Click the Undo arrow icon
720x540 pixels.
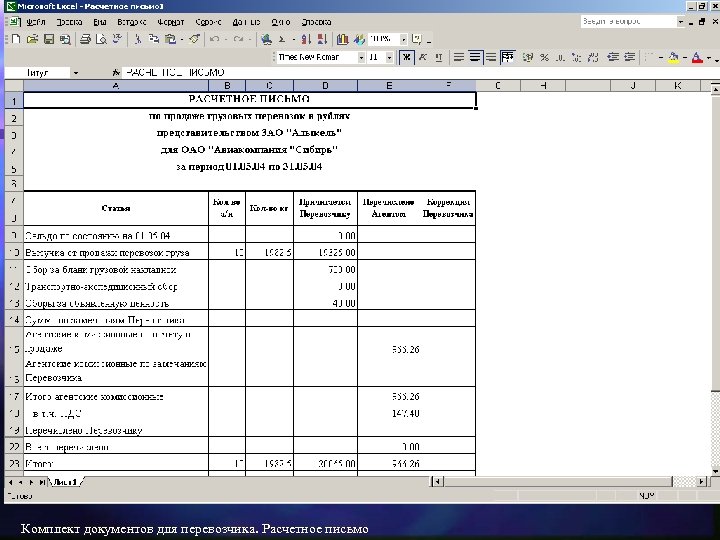pyautogui.click(x=214, y=39)
